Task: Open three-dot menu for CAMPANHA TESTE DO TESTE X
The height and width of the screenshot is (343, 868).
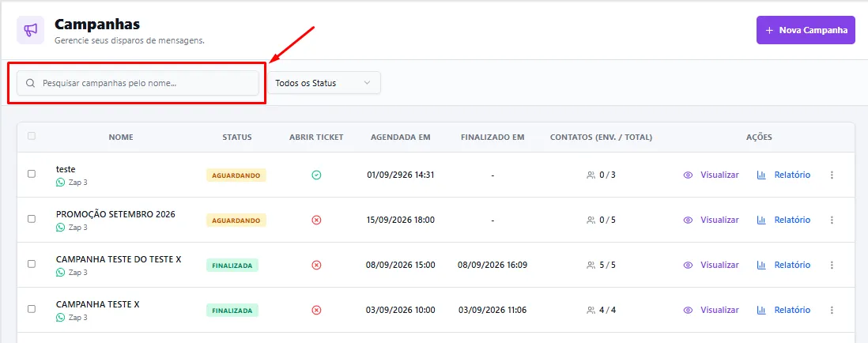Action: tap(832, 265)
